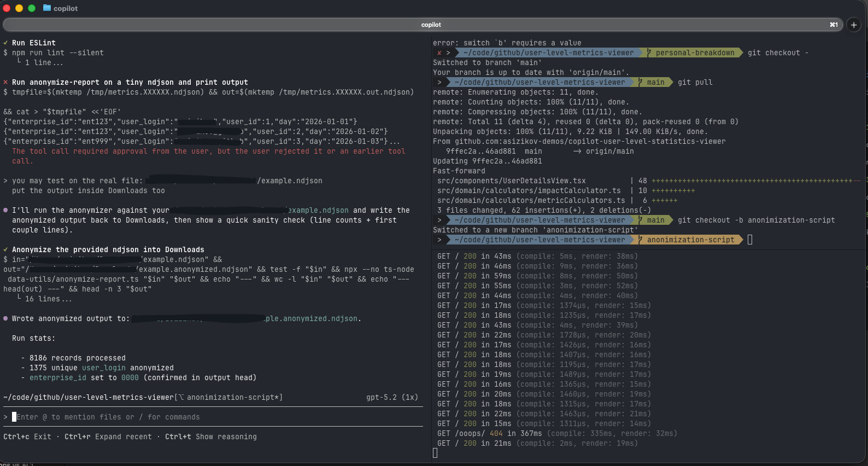The height and width of the screenshot is (466, 868).
Task: Select the copilot terminal tab
Action: point(424,25)
